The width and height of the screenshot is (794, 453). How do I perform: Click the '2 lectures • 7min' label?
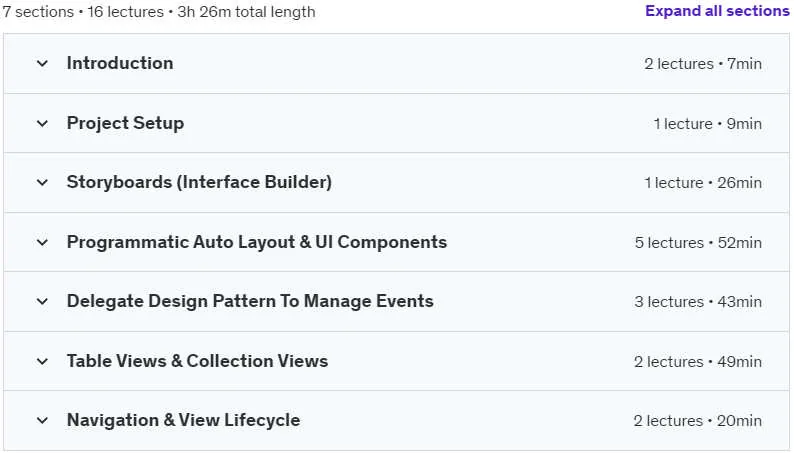[703, 64]
